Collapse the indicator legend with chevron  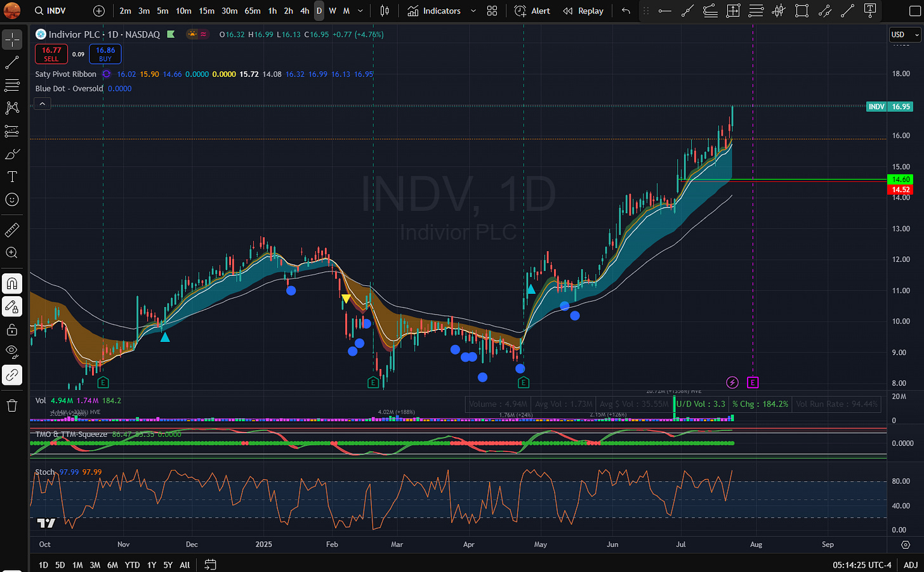pos(42,103)
